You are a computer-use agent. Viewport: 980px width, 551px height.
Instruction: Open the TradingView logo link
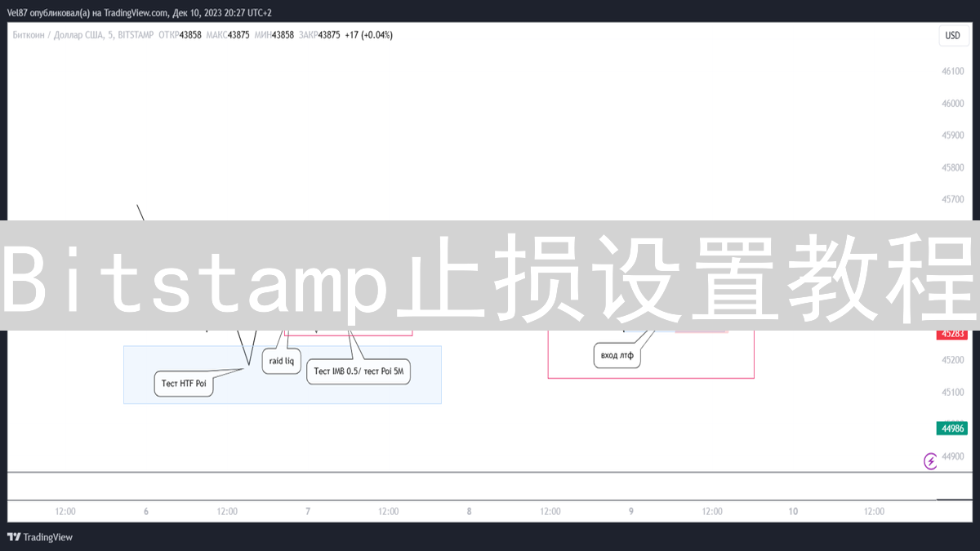click(40, 537)
